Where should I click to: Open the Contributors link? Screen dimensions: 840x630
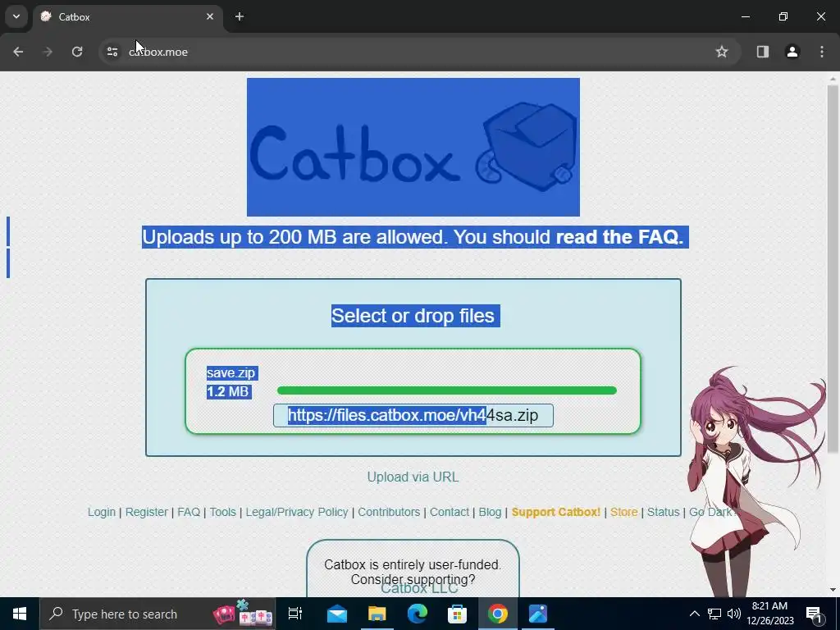point(389,512)
